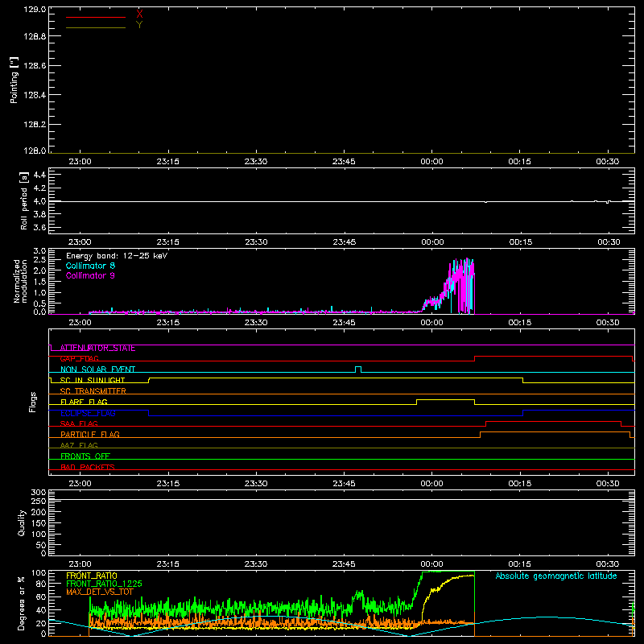Click the 80 tick on the Degrees or % axis
The width and height of the screenshot is (644, 644).
pos(42,584)
